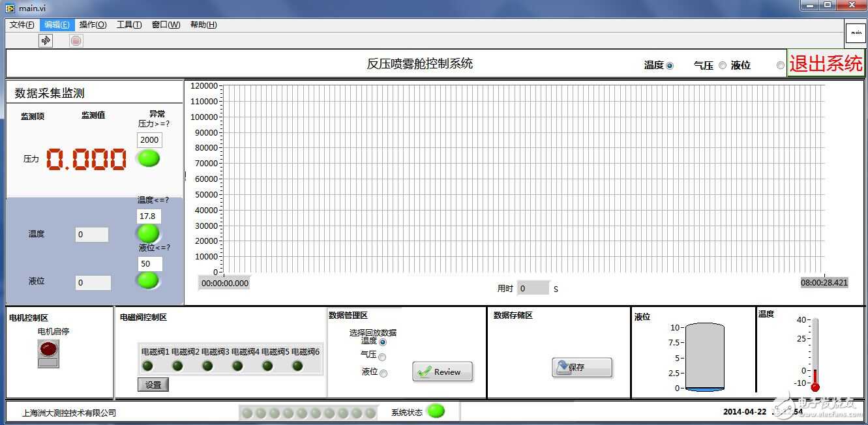Screen dimensions: 868x425
Task: Click the pressure threshold field showing 2000
Action: [149, 139]
